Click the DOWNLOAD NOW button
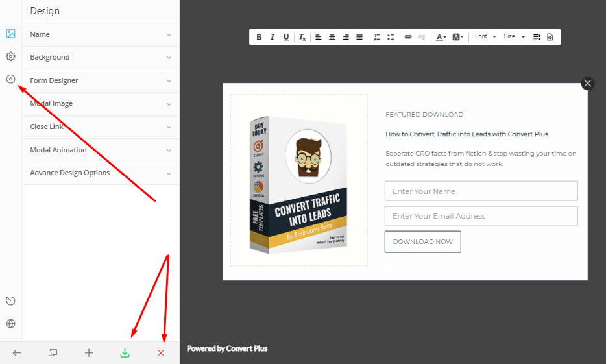606x364 pixels. pyautogui.click(x=423, y=241)
